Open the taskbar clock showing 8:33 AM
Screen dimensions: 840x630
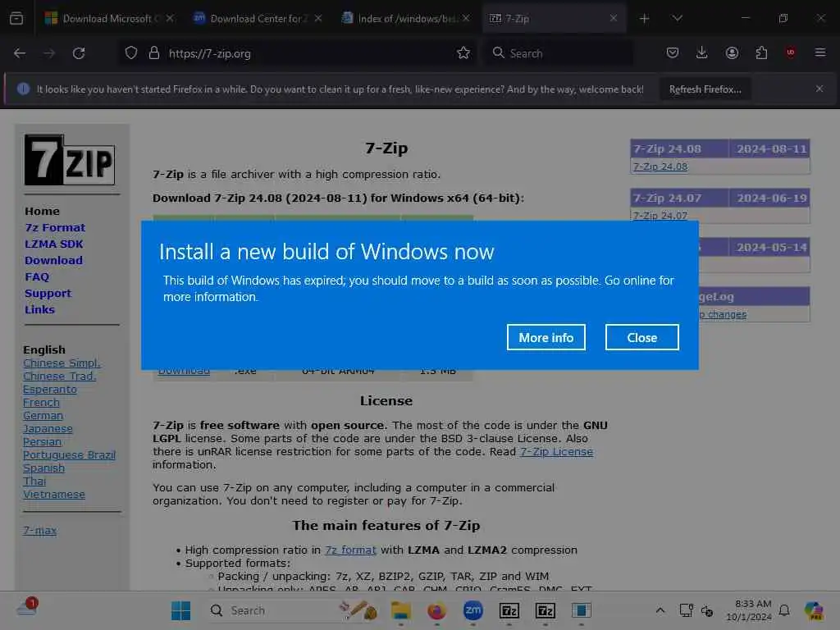coord(749,610)
